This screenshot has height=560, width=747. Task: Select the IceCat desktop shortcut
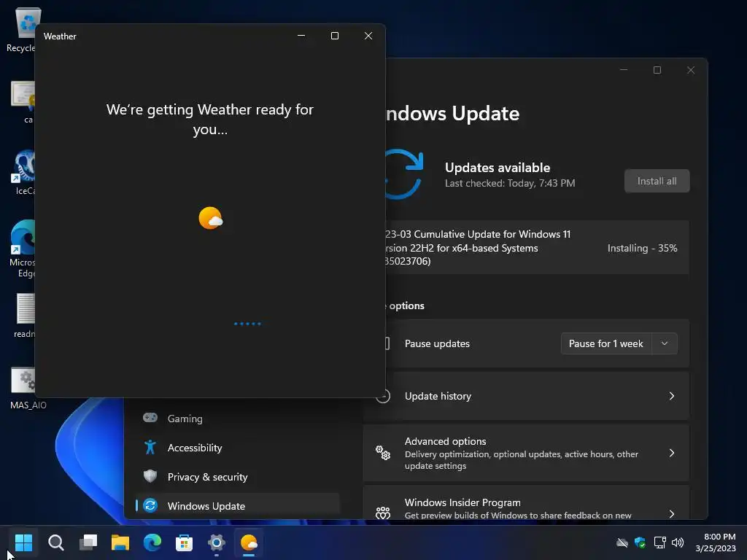(24, 172)
